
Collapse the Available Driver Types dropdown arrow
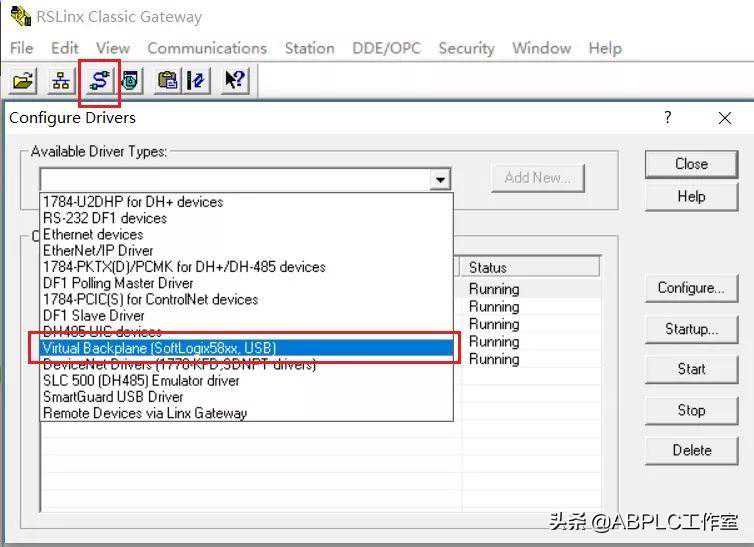(x=440, y=179)
